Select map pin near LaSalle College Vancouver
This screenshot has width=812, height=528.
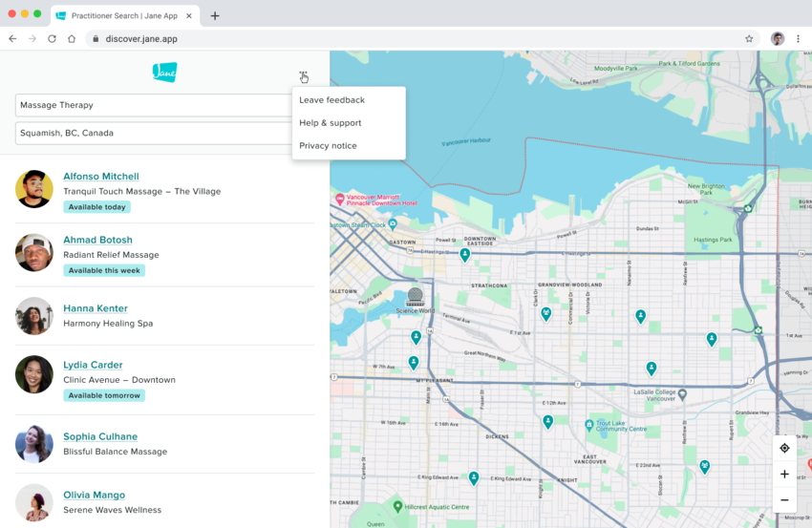651,368
